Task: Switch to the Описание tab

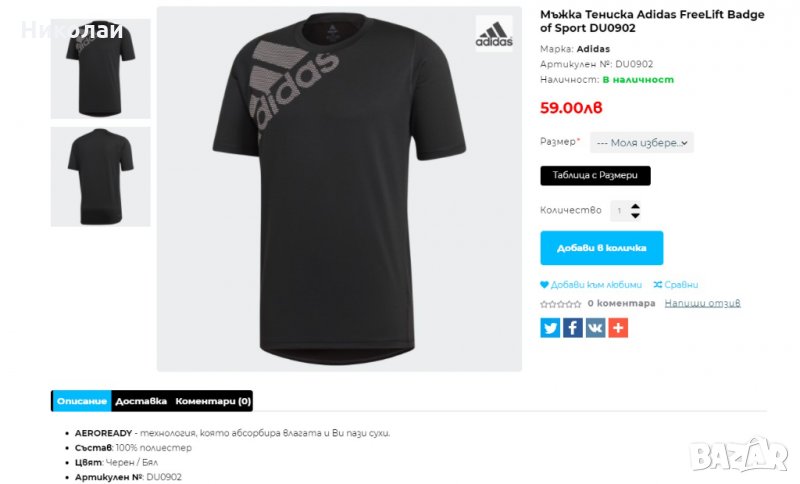Action: pyautogui.click(x=82, y=401)
